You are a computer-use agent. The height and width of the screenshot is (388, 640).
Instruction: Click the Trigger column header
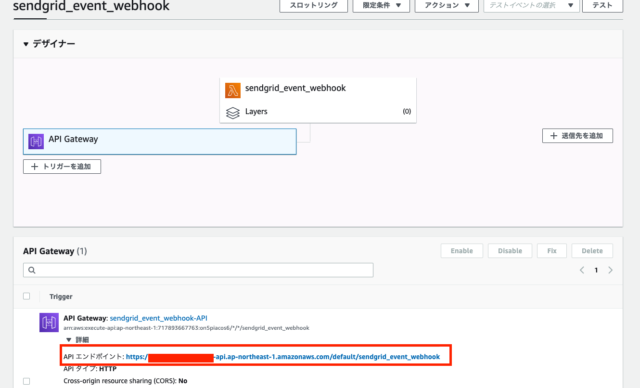[61, 297]
